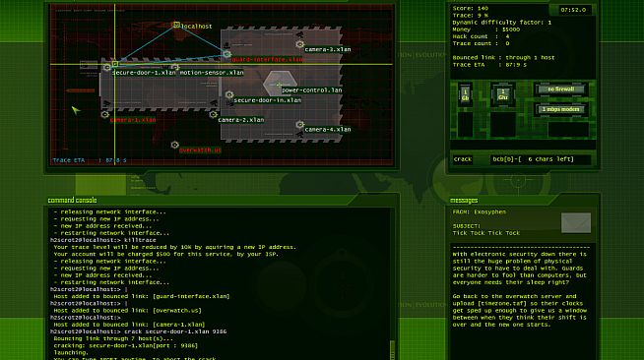Click the '1 mbps modem' hardware slot
Screen dimensions: 644x360
(x=560, y=109)
